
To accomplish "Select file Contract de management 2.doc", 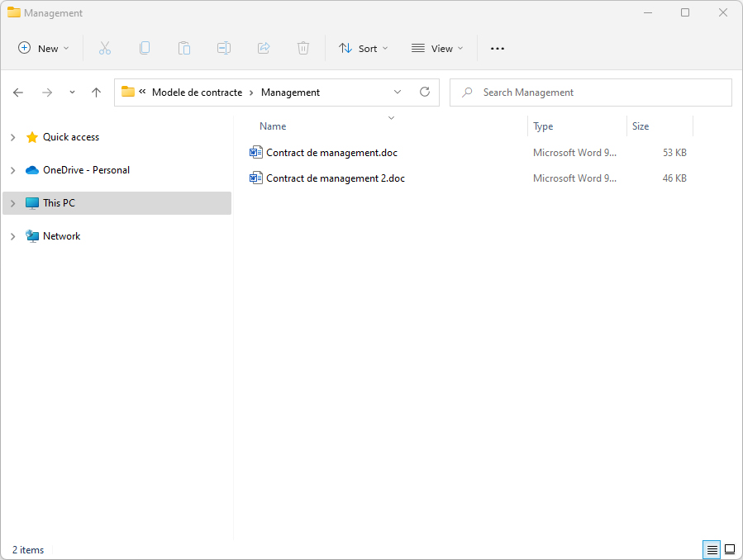I will pos(336,178).
